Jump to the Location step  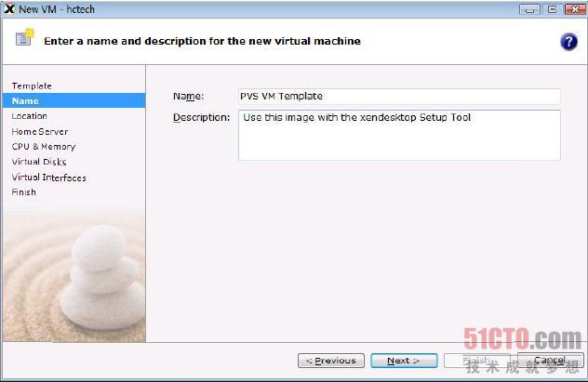(29, 116)
